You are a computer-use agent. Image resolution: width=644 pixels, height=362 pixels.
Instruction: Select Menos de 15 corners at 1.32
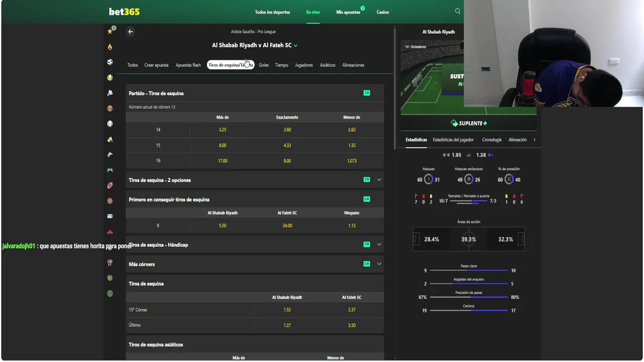point(352,145)
